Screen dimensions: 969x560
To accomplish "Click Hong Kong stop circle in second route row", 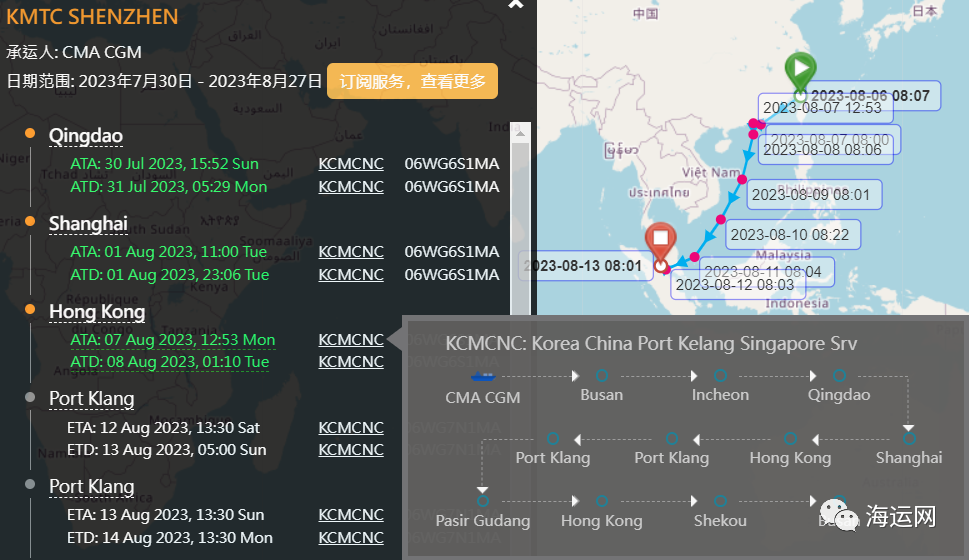I will pos(790,439).
